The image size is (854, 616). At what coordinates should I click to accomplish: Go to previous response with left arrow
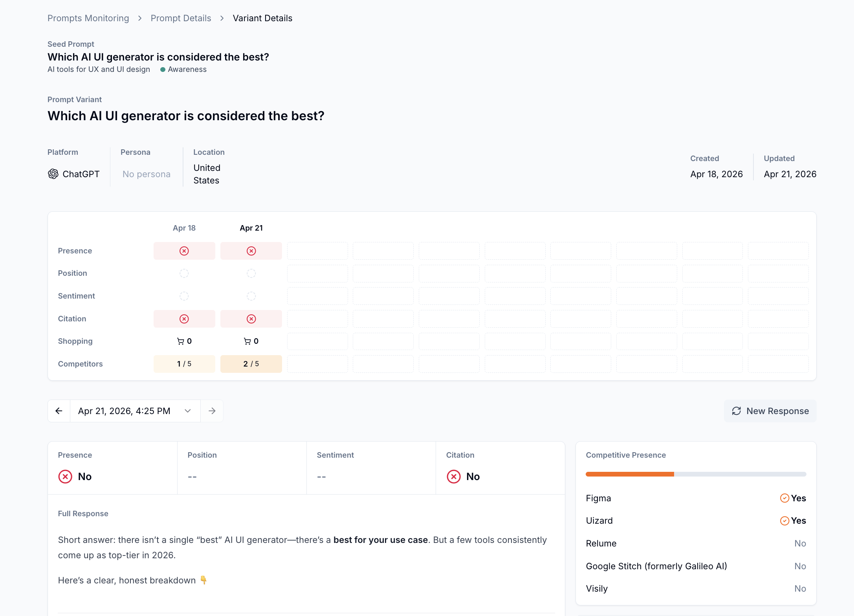click(59, 411)
